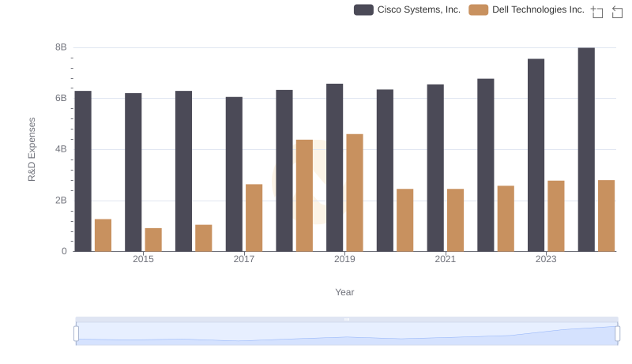632x364 pixels.
Task: Click the Cisco bar for 2017
Action: tap(234, 174)
